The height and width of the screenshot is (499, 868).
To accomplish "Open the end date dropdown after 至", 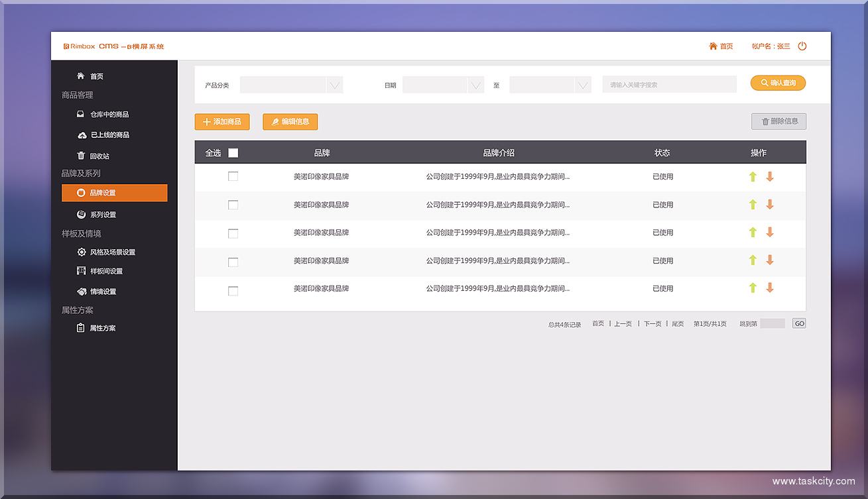I will click(x=583, y=85).
